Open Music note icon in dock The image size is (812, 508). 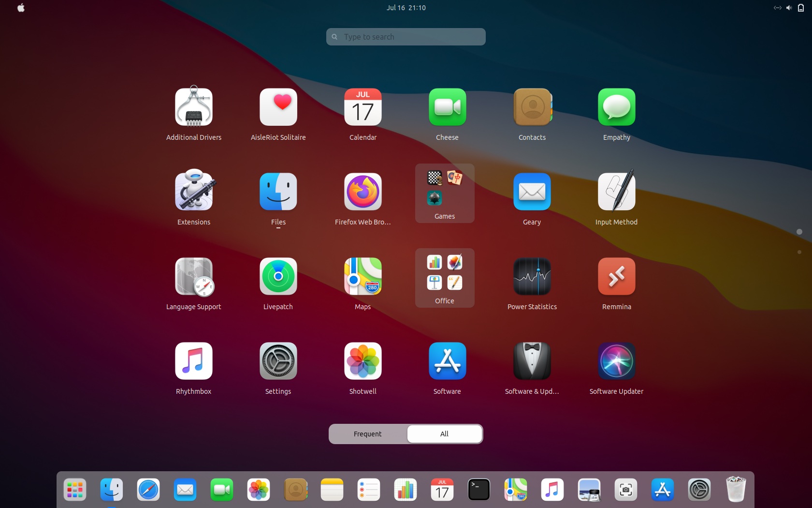(x=552, y=490)
